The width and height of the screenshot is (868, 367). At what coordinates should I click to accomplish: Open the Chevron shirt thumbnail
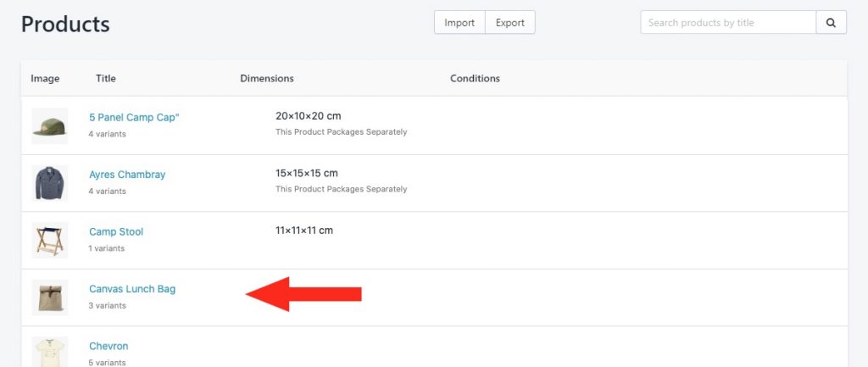coord(50,352)
